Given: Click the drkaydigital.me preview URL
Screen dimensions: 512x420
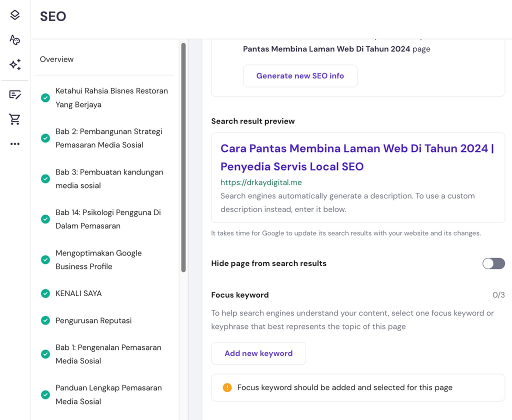Looking at the screenshot, I should click(x=261, y=182).
